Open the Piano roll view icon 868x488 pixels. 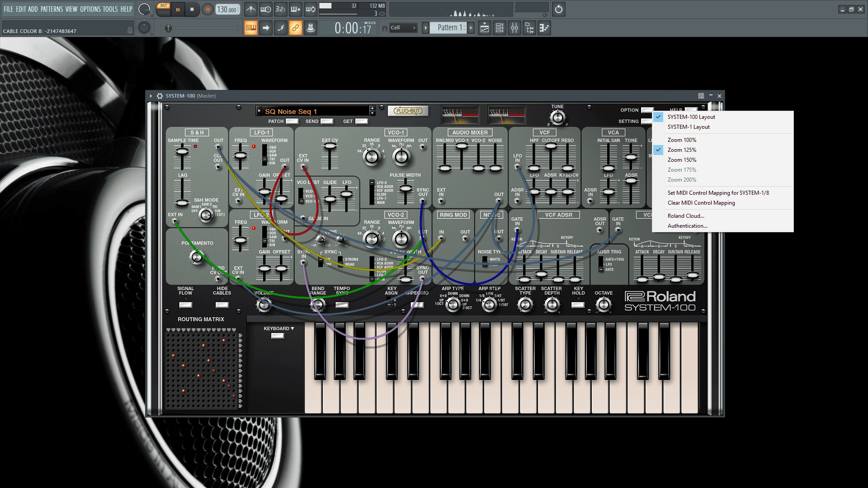tap(544, 28)
